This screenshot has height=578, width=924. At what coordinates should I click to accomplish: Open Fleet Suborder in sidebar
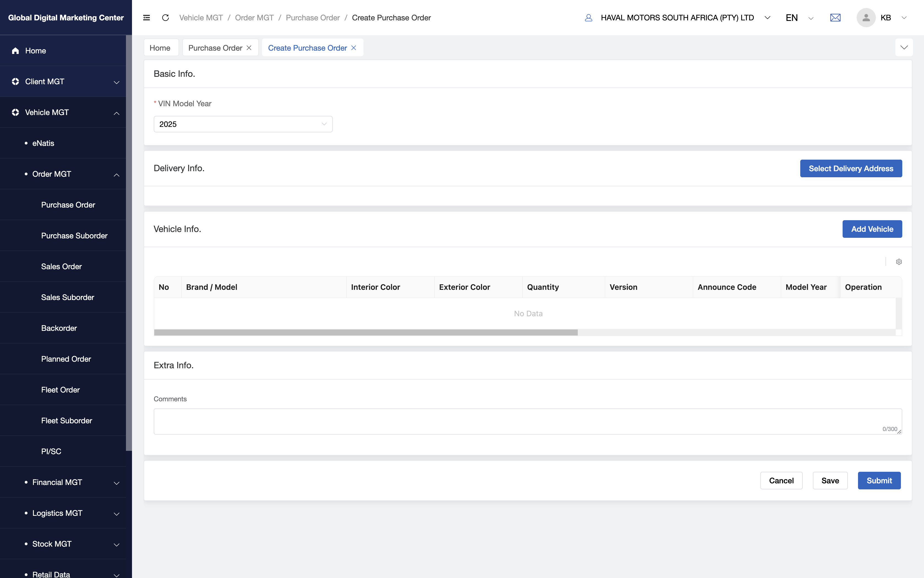point(63,421)
